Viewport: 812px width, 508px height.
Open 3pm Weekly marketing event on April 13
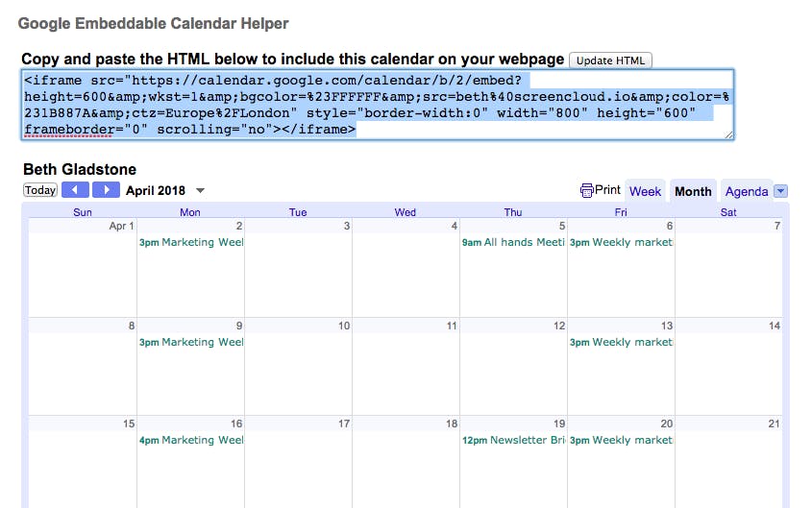click(621, 342)
